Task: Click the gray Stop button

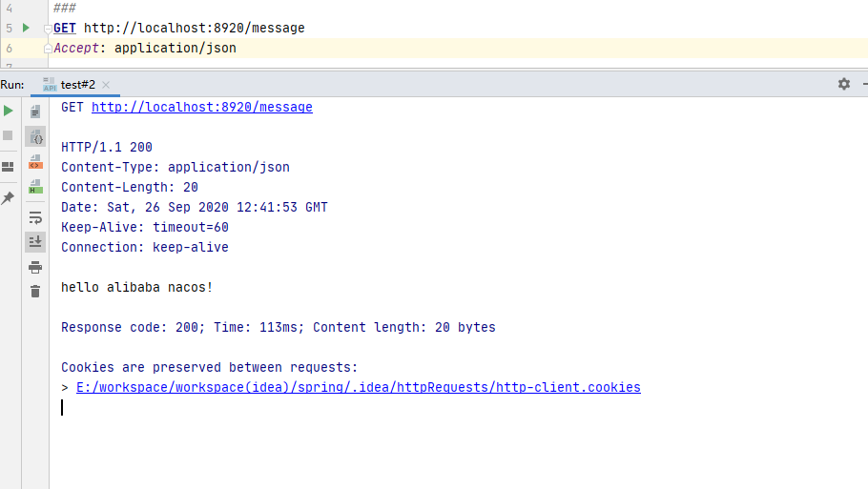Action: [x=9, y=135]
